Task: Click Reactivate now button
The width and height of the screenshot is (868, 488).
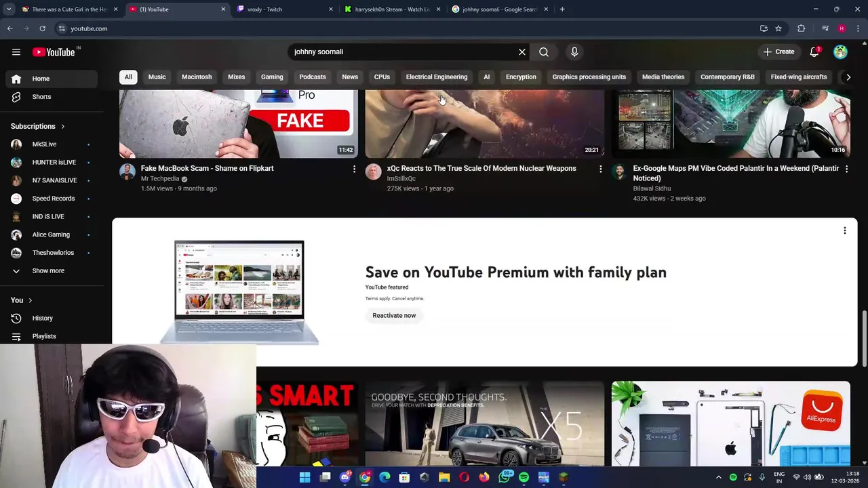Action: [x=394, y=315]
